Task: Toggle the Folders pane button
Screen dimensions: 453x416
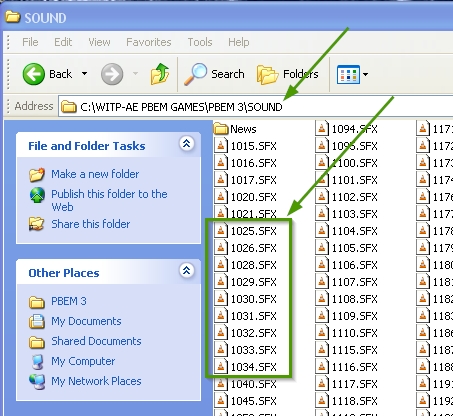Action: [x=287, y=74]
